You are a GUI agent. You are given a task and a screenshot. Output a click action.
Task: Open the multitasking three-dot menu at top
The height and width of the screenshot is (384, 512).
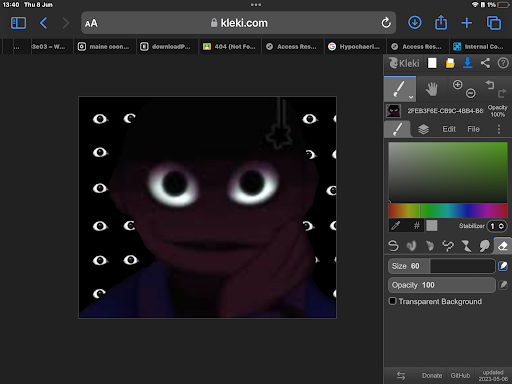click(x=256, y=5)
